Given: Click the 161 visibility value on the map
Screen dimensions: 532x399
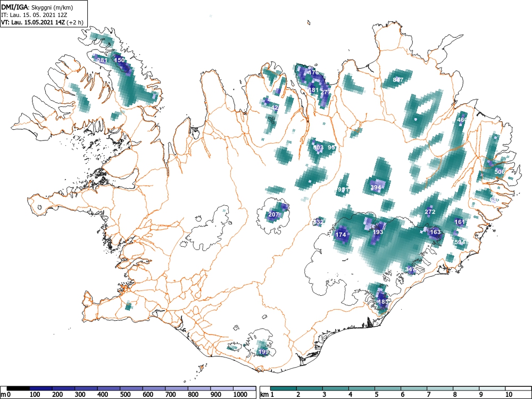Looking at the screenshot, I should pos(460,222).
